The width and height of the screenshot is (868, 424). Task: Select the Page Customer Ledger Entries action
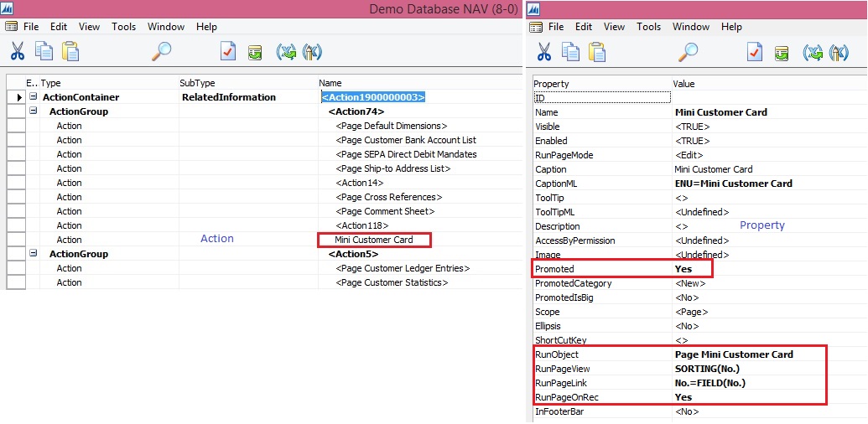(403, 268)
